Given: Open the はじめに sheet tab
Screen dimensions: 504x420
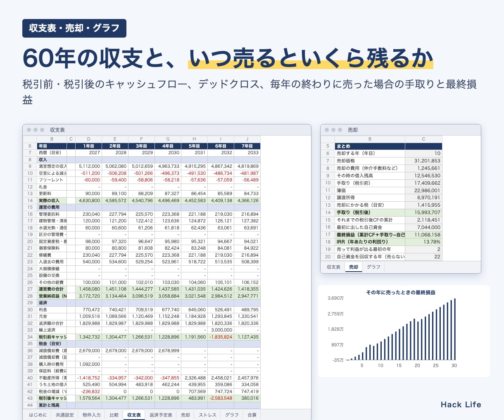Looking at the screenshot, I should (38, 415).
